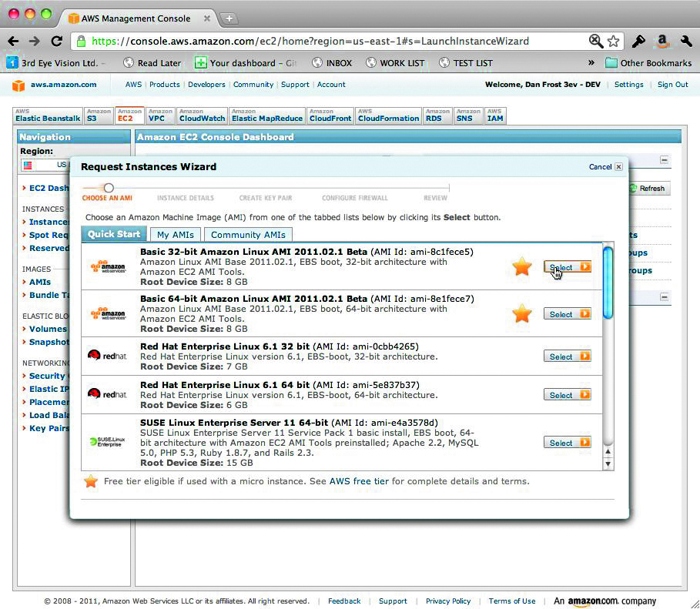Open the Account link in top navigation
The image size is (700, 609).
(331, 85)
